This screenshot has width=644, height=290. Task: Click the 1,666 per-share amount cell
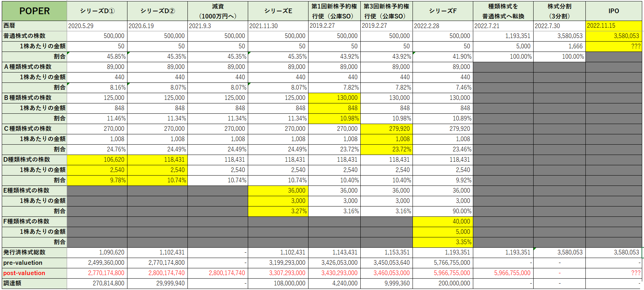(x=560, y=46)
